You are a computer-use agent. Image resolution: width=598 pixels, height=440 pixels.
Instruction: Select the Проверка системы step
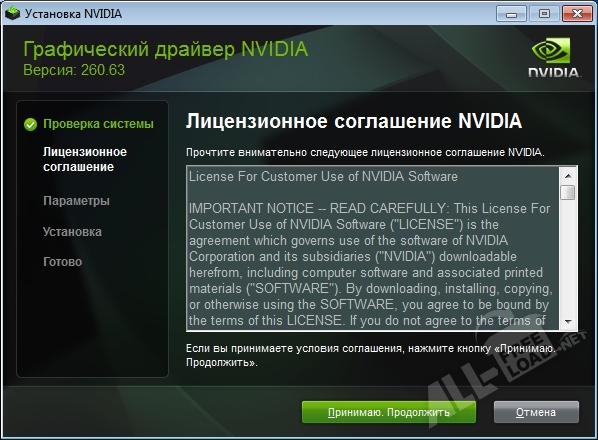coord(98,124)
